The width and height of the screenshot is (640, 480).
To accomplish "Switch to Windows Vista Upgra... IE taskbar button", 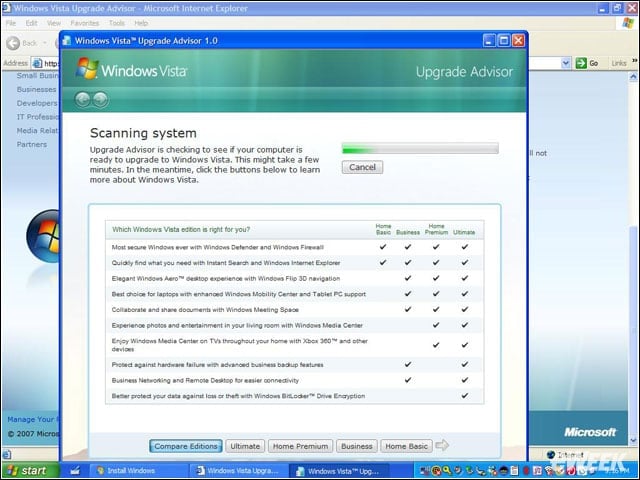I will (x=238, y=471).
